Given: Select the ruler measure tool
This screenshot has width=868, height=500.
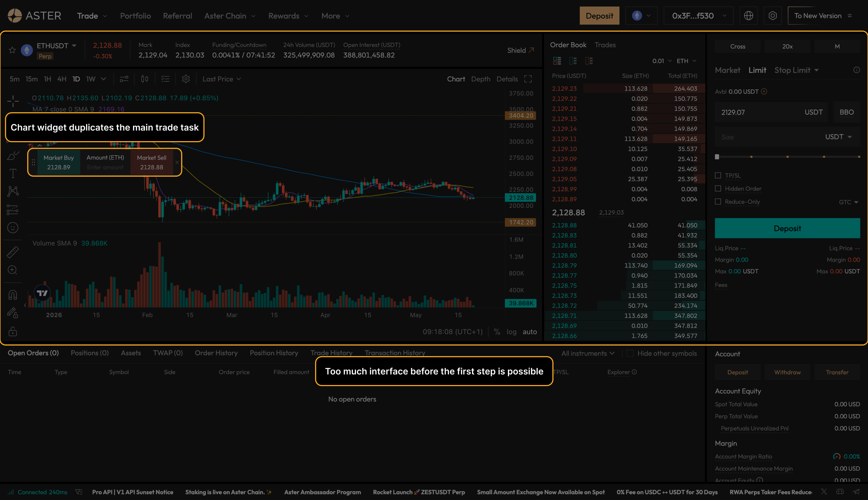Looking at the screenshot, I should point(13,252).
